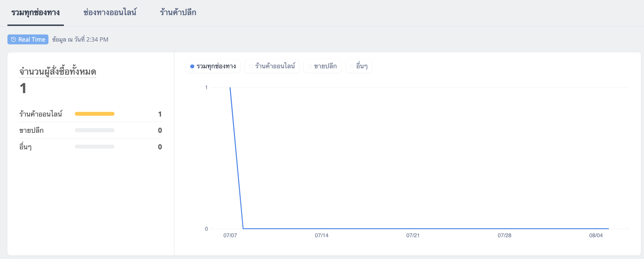Click the 07/14 date label on chart axis
Screen dimensions: 644x259
321,236
